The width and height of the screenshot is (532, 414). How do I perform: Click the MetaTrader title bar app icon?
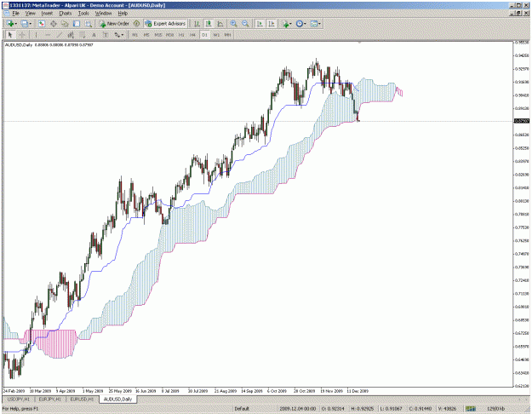tap(5, 5)
